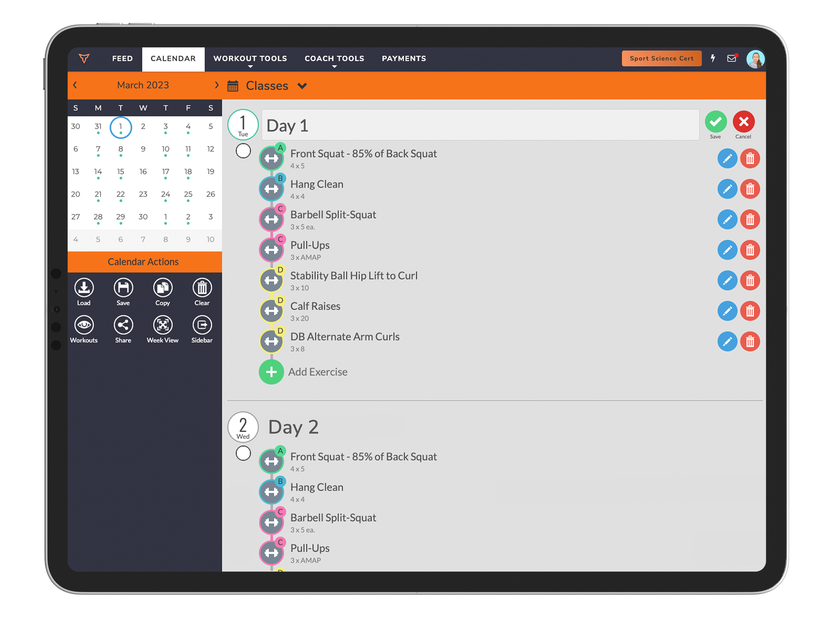This screenshot has width=840, height=625.
Task: Open Week View from Calendar Actions
Action: pyautogui.click(x=163, y=325)
